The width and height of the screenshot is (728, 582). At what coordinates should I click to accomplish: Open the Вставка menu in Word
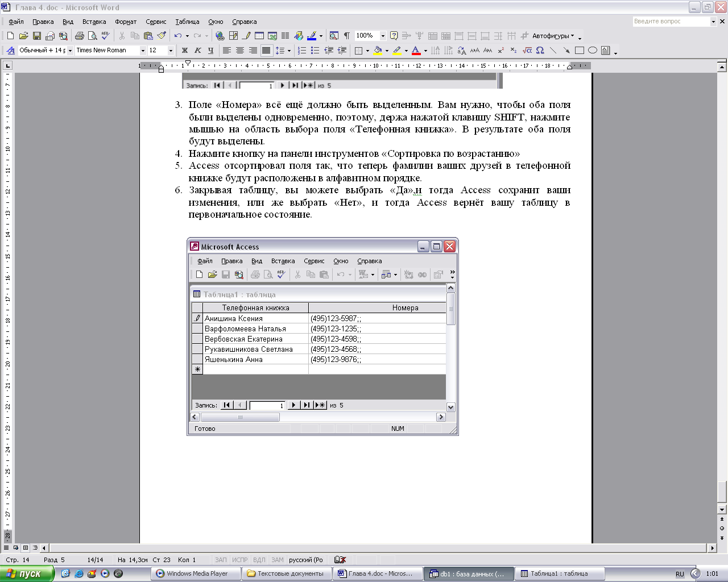(x=94, y=22)
